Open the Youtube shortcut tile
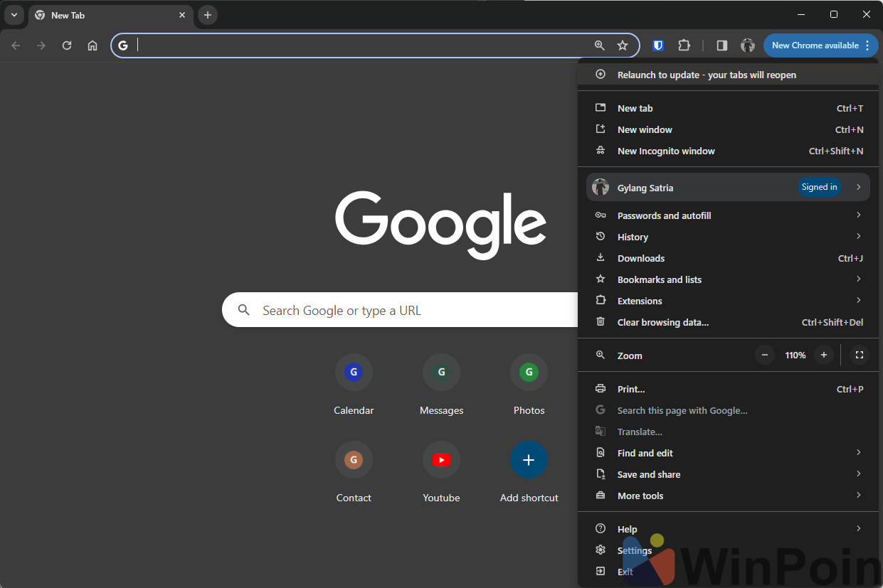The width and height of the screenshot is (883, 588). (441, 460)
